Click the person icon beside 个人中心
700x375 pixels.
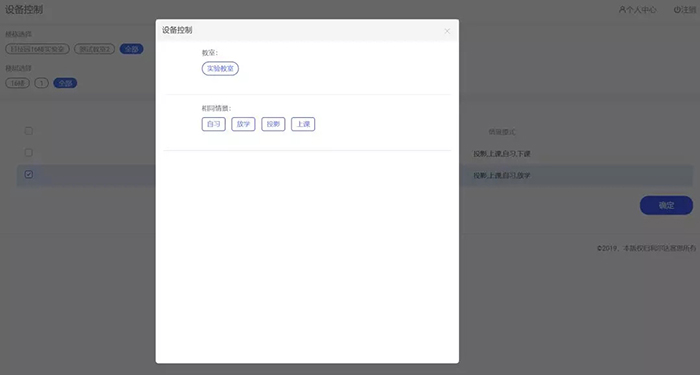coord(622,10)
